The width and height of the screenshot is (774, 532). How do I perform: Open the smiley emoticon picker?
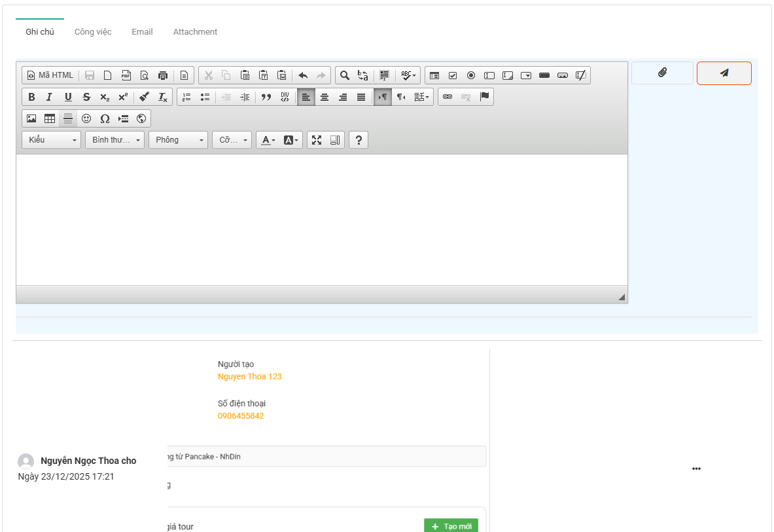coord(86,118)
